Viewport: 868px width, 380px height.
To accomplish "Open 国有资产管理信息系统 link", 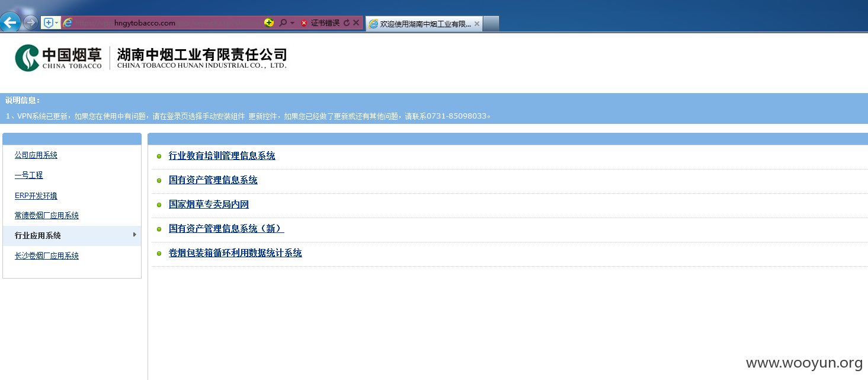I will 213,180.
